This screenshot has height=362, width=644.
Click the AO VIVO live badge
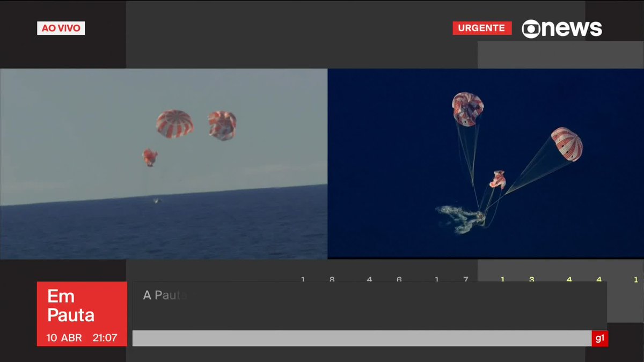pyautogui.click(x=61, y=28)
